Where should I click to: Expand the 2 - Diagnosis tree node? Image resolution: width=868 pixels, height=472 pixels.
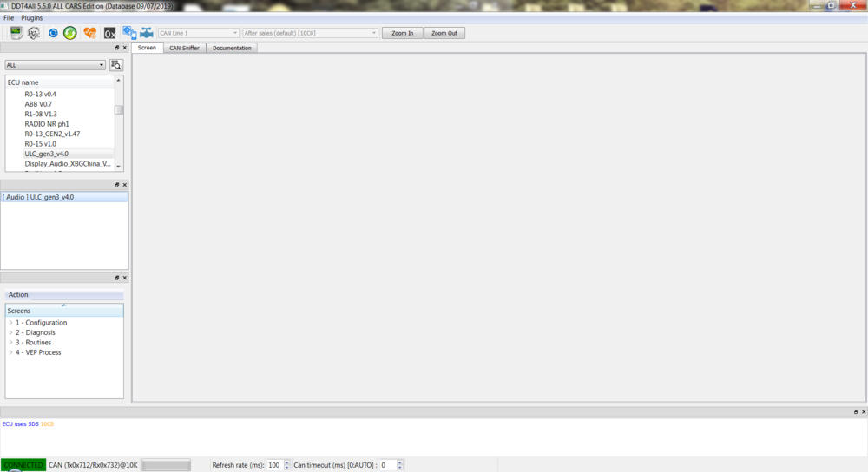point(10,332)
